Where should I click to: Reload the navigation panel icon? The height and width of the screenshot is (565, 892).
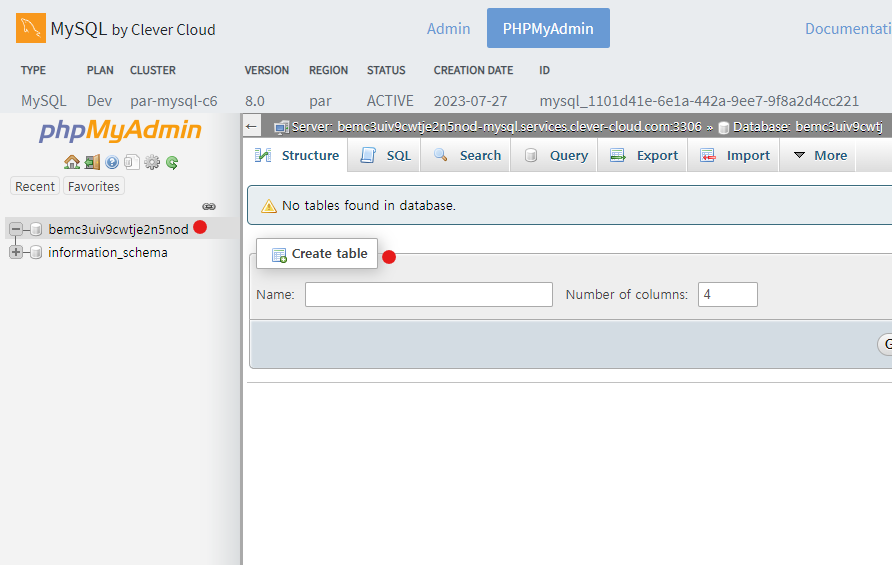pyautogui.click(x=172, y=163)
